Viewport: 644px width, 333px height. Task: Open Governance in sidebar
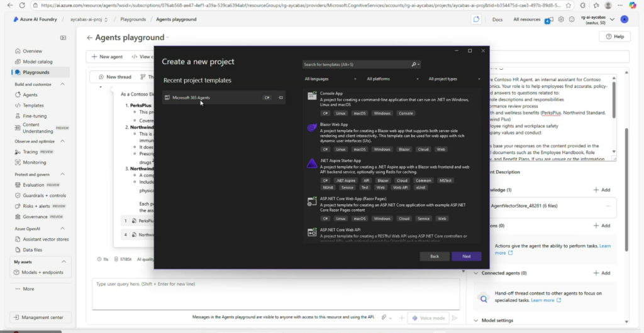[35, 217]
